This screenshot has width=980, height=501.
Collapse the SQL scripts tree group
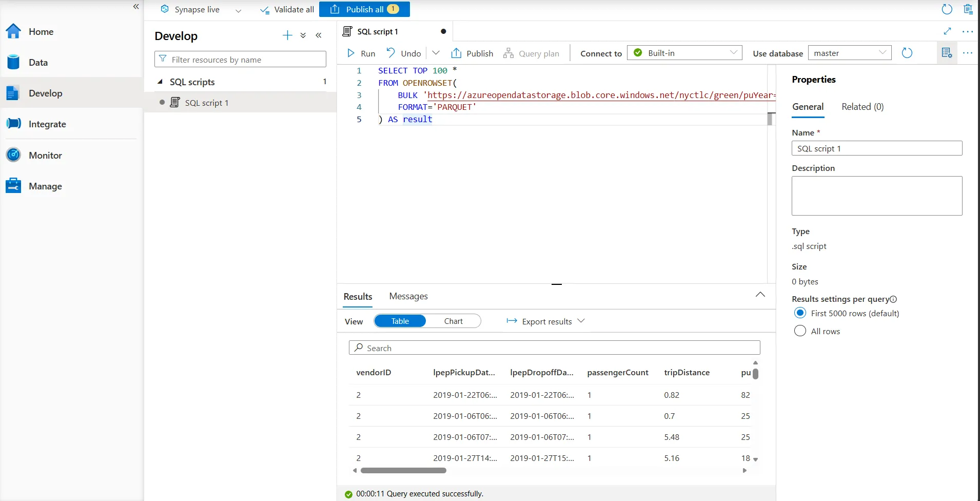(160, 82)
